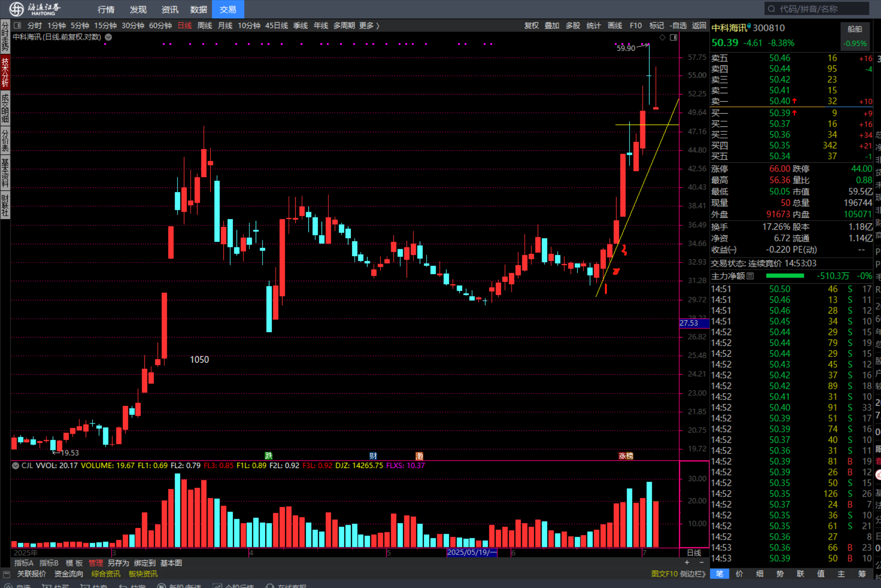Open the 交易 top menu
Image resolution: width=881 pixels, height=588 pixels.
point(228,9)
